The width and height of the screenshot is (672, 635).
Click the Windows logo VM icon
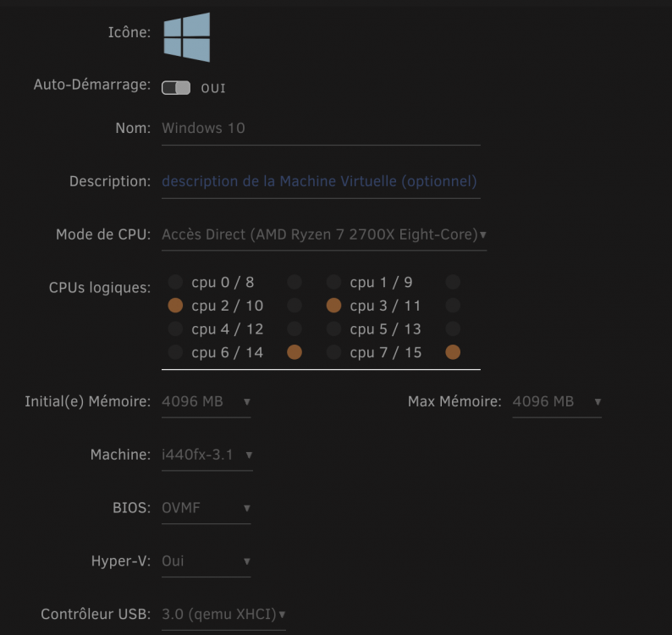(187, 37)
